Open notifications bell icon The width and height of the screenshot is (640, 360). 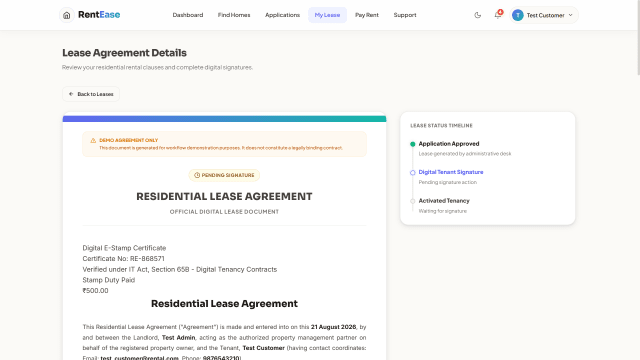[498, 15]
